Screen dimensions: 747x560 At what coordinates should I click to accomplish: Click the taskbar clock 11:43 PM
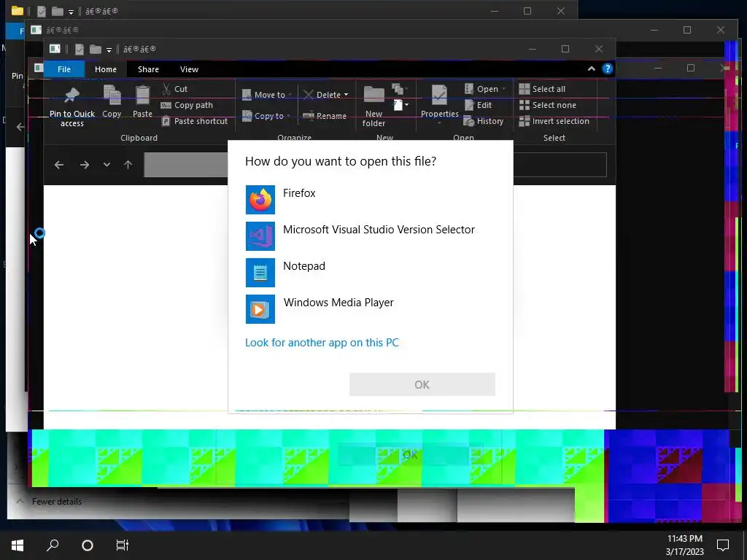click(684, 539)
